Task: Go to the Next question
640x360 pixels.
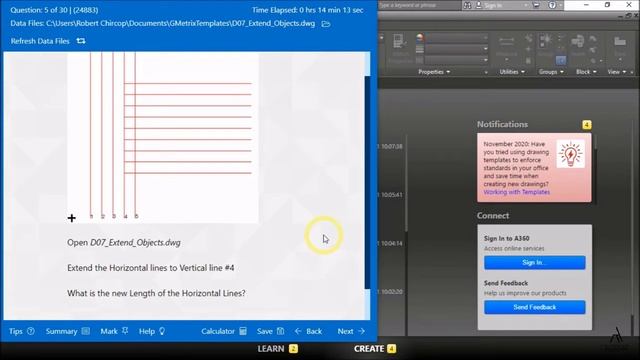Action: pos(351,331)
